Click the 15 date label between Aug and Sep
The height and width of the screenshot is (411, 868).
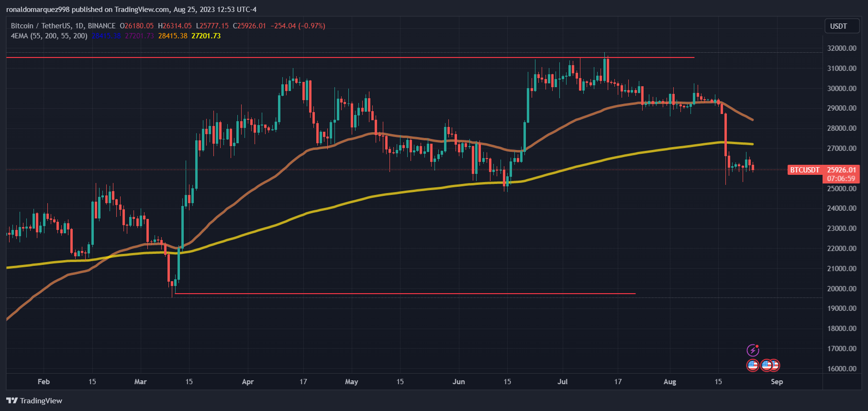pos(718,382)
